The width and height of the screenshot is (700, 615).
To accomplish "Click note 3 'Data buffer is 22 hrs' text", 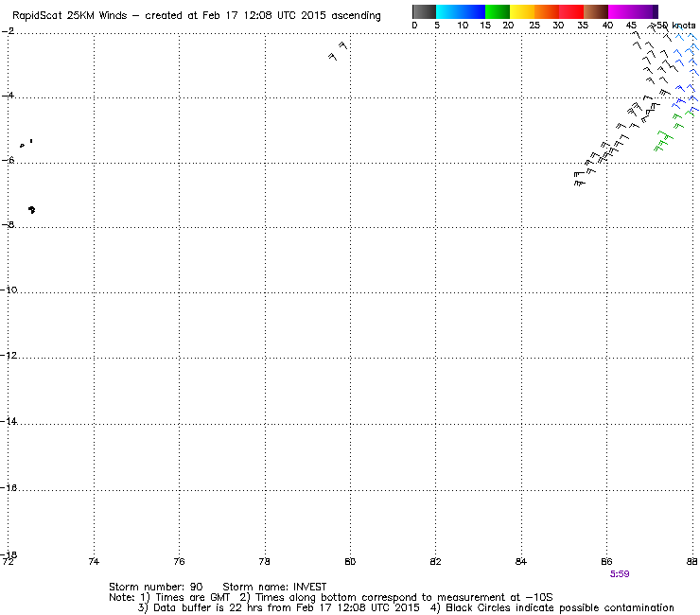I will point(278,607).
